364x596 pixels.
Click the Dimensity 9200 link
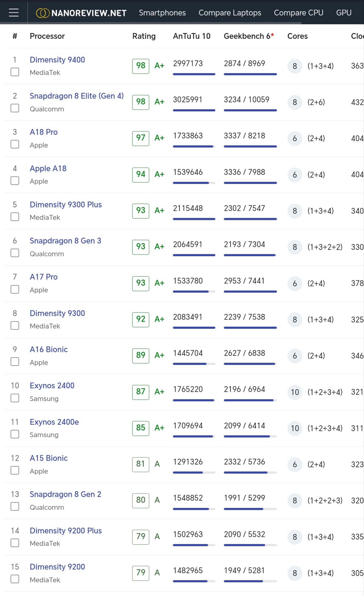57,567
